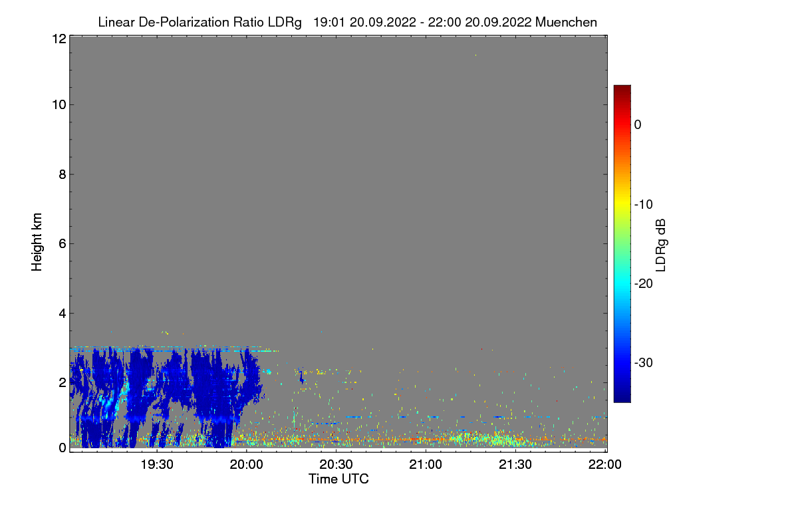Click the '8' height axis label
This screenshot has height=532, width=798.
(62, 174)
